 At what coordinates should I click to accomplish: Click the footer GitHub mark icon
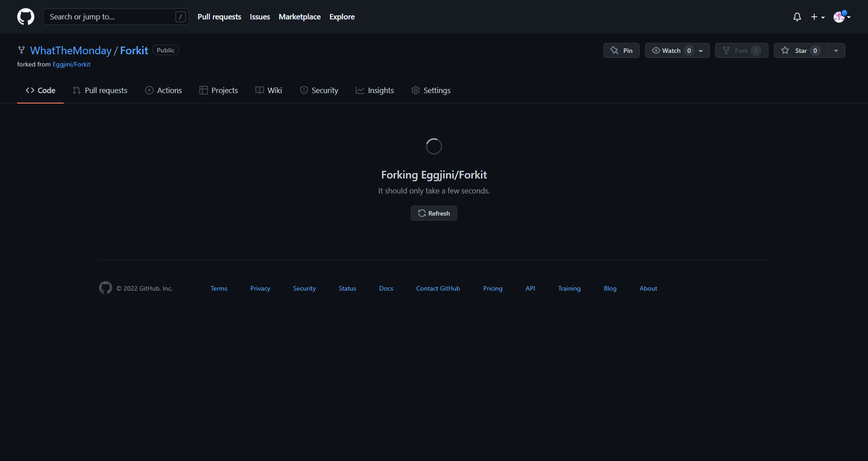(105, 288)
